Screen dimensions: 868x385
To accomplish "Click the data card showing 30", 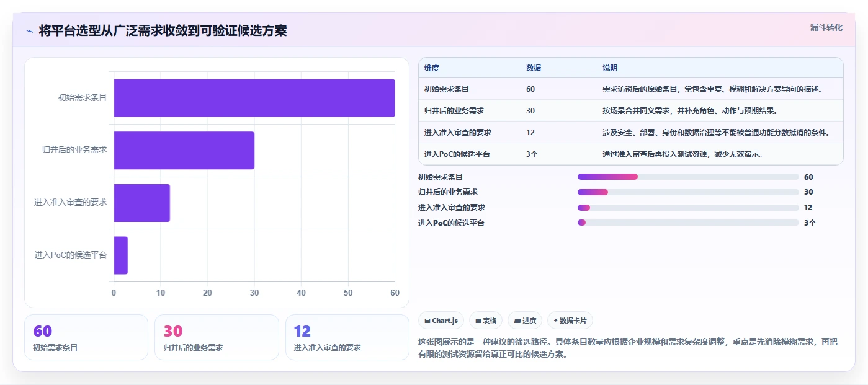I will click(217, 337).
